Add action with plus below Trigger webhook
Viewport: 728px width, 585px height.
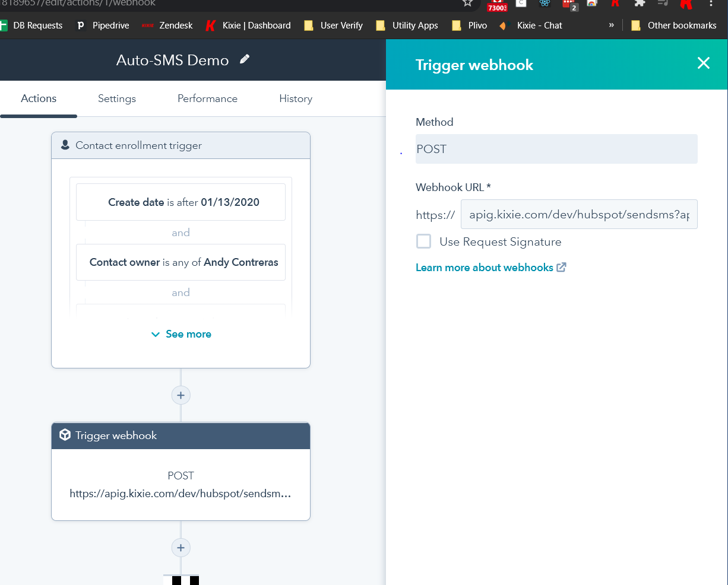coord(181,548)
